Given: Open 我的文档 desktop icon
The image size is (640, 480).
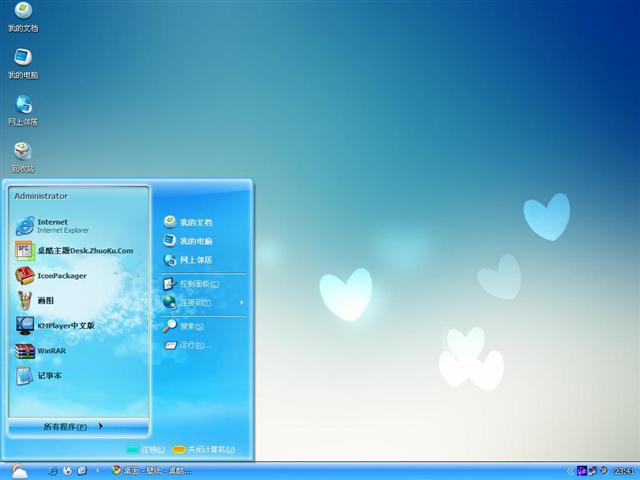Looking at the screenshot, I should [23, 17].
